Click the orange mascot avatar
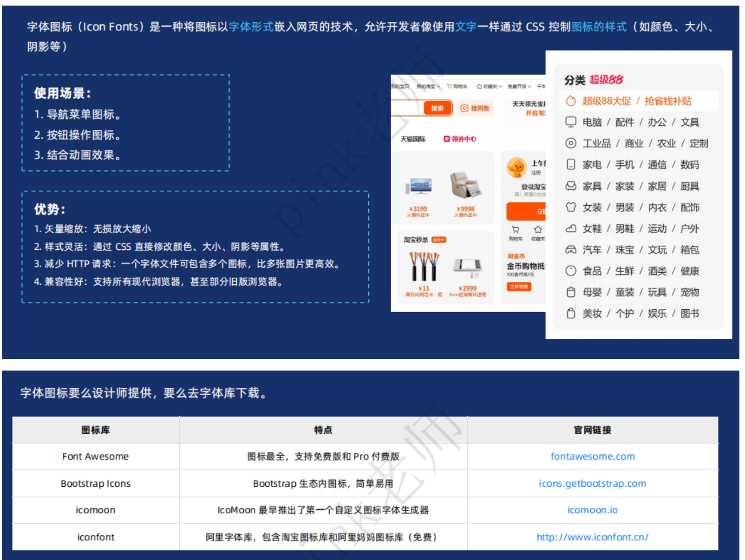 [x=516, y=167]
